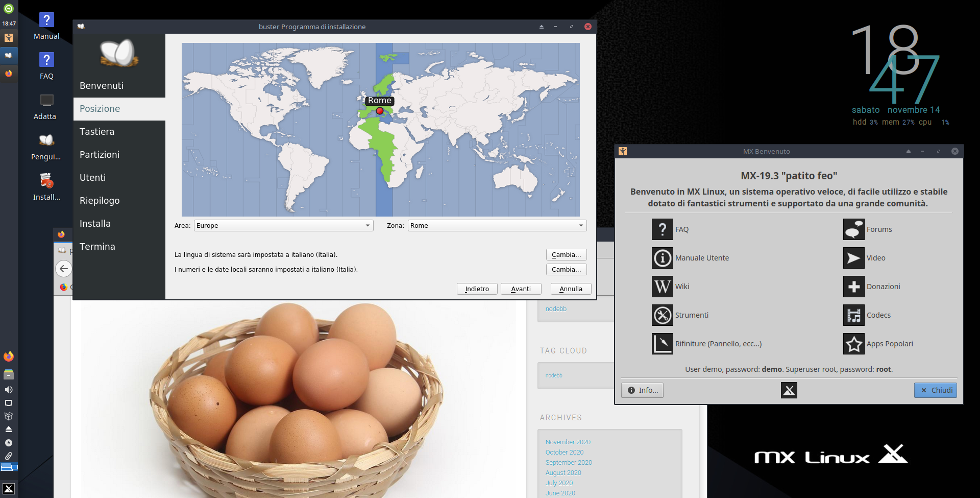Select Installa step in installer sidebar

click(119, 224)
